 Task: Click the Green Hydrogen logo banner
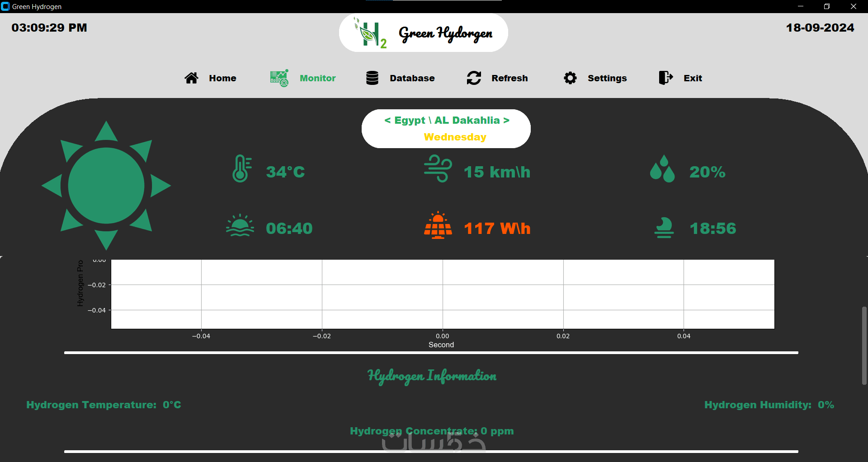[424, 33]
